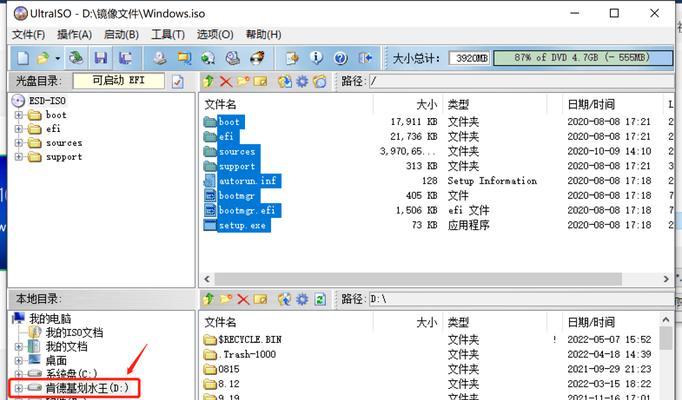Viewport: 682px width, 400px height.
Task: Click the Add files toolbar icon
Action: pyautogui.click(x=292, y=58)
